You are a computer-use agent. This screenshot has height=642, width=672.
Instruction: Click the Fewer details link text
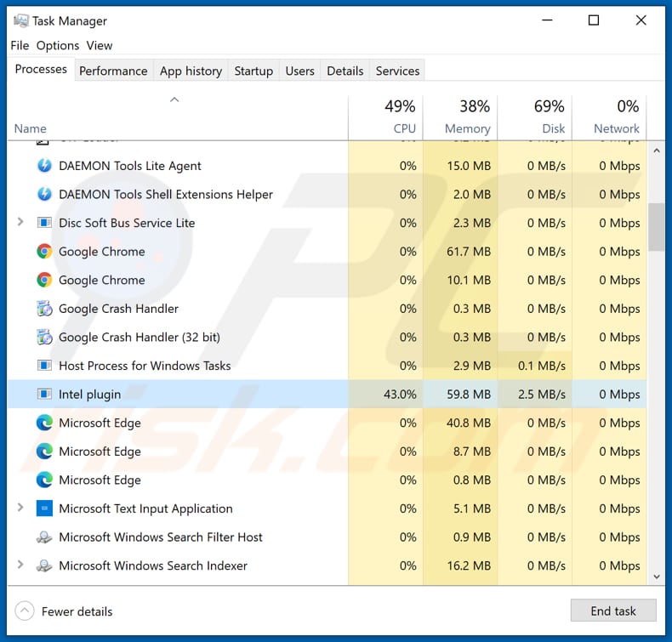point(77,611)
